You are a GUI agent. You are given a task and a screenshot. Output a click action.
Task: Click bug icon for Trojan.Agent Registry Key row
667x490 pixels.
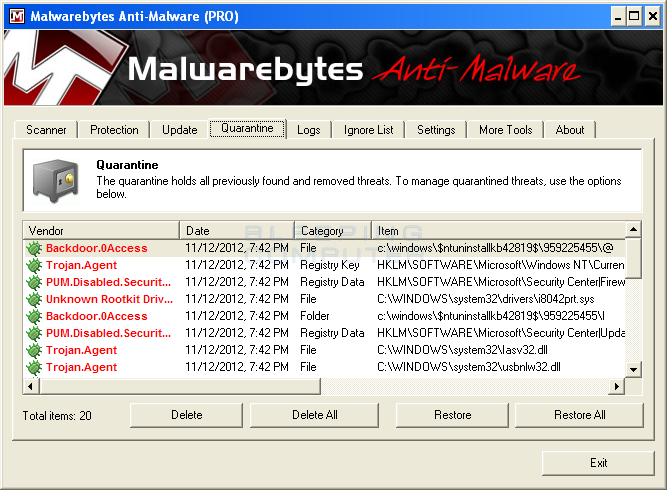(34, 265)
